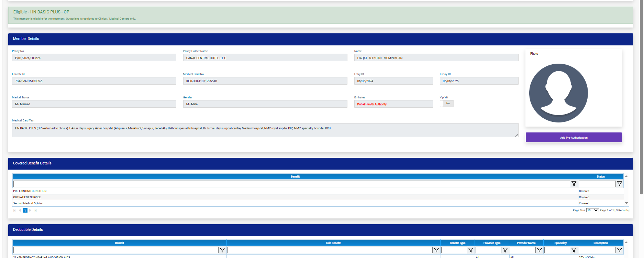Image resolution: width=644 pixels, height=258 pixels.
Task: Open filter for Deductible Benefit column
Action: (x=222, y=250)
